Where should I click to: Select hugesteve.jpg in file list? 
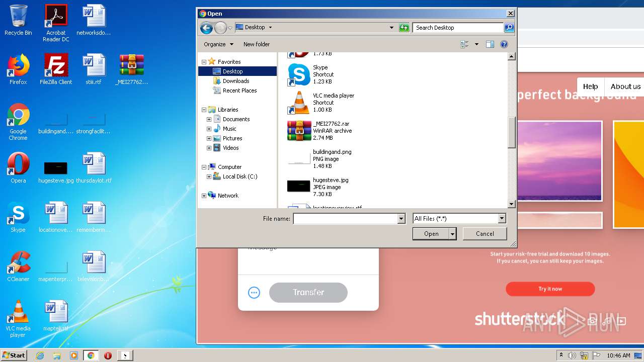pos(318,187)
